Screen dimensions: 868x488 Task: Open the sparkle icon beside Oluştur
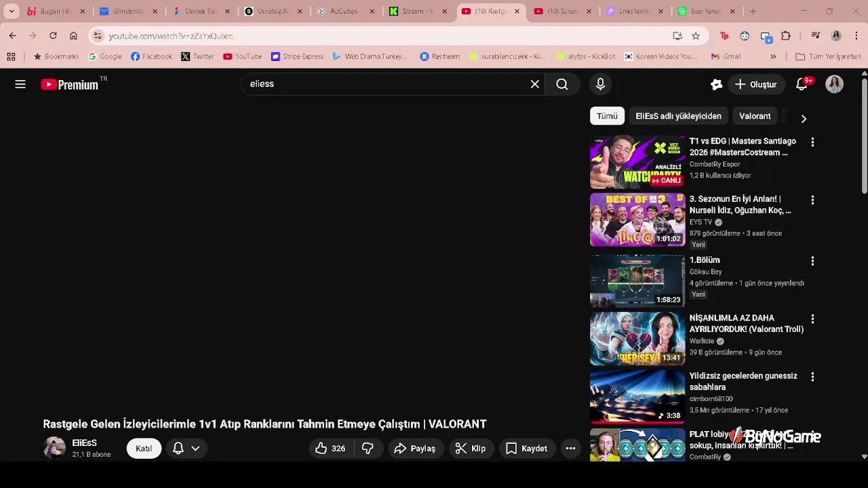coord(716,84)
